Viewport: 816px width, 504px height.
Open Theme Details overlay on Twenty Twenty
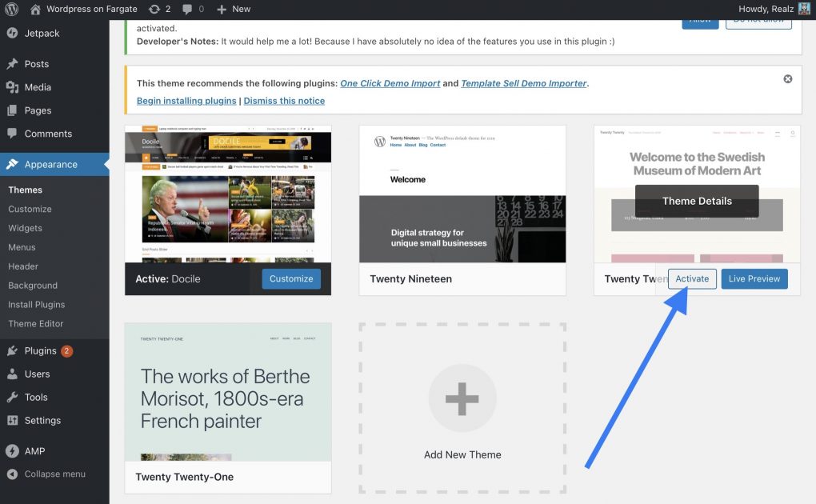tap(697, 201)
